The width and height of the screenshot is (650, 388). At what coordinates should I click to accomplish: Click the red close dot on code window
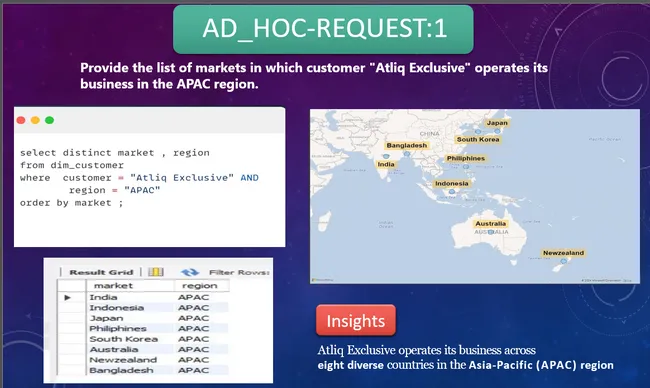pos(21,120)
